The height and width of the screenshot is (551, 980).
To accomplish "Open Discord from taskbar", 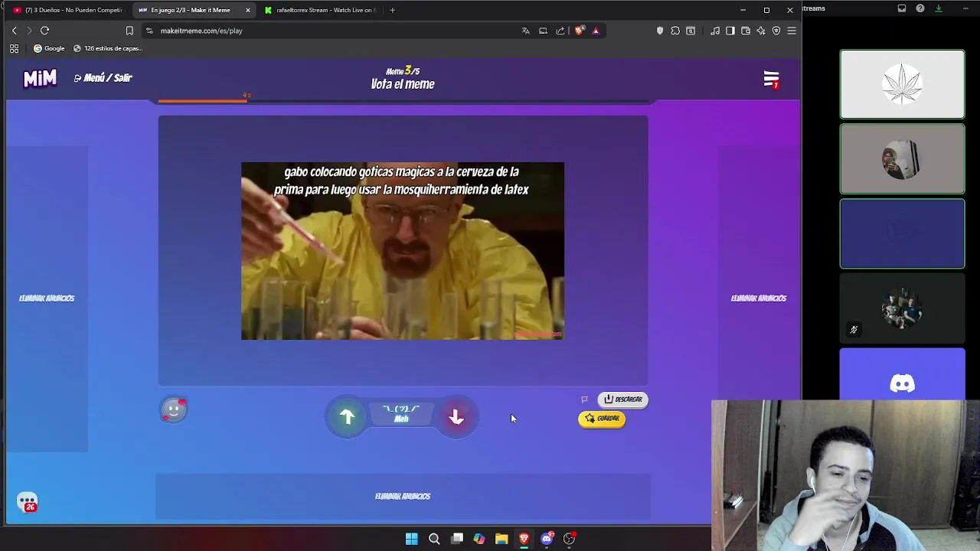I will 547,539.
